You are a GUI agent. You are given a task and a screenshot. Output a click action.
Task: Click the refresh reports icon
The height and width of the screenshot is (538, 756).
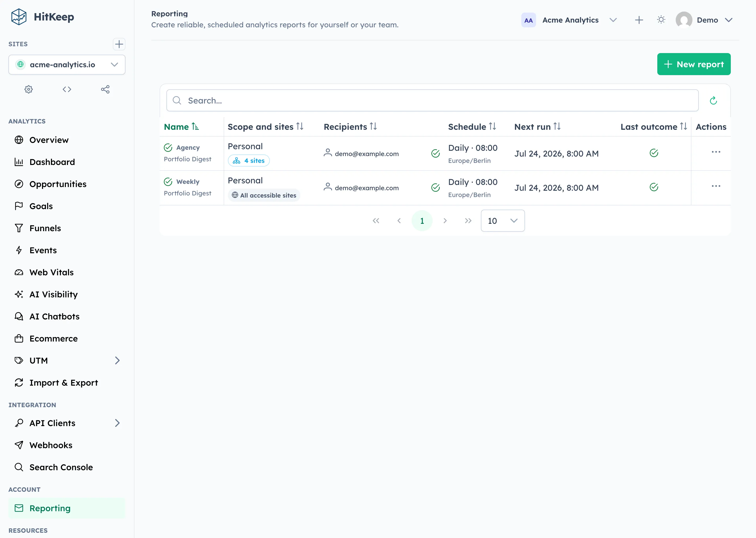[713, 100]
